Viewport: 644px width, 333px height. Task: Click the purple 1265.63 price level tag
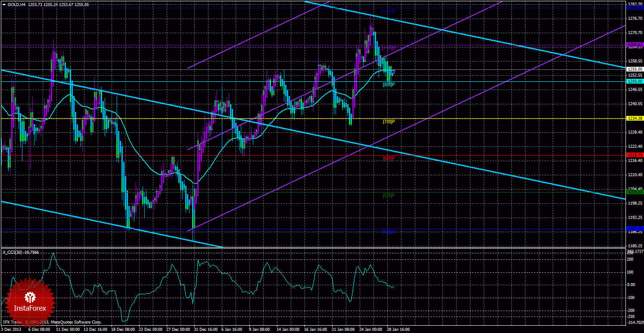[x=635, y=44]
